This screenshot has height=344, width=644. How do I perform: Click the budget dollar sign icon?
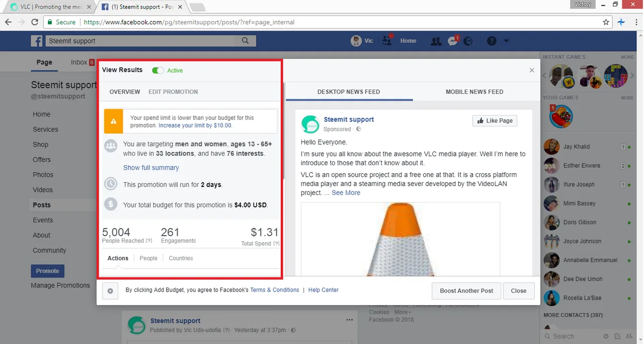pyautogui.click(x=110, y=204)
